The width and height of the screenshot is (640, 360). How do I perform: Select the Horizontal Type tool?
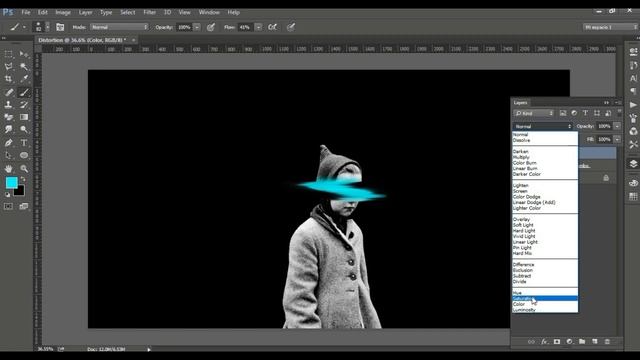click(24, 143)
